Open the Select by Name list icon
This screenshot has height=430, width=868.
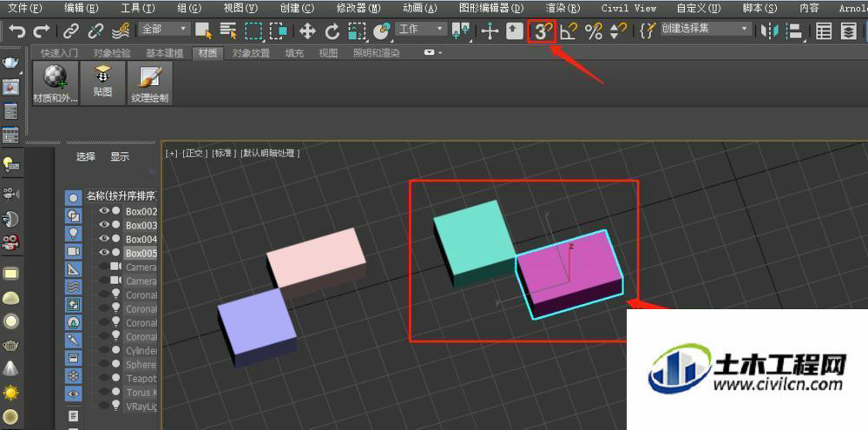pos(228,31)
